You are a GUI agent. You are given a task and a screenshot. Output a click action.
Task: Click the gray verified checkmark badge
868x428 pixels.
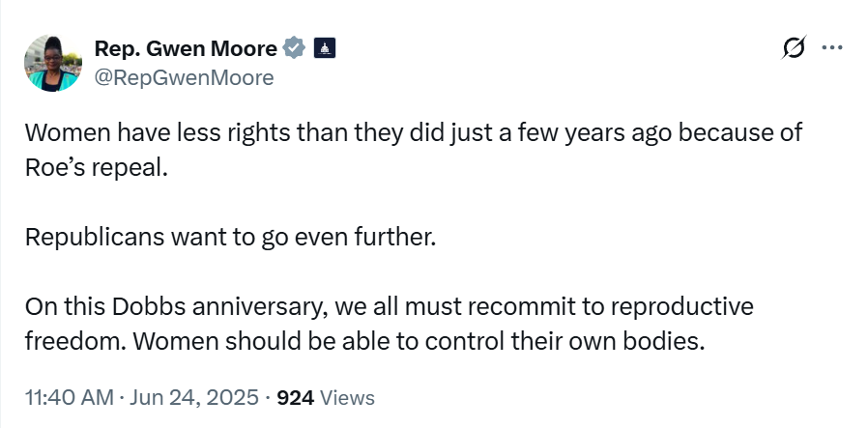pos(294,48)
